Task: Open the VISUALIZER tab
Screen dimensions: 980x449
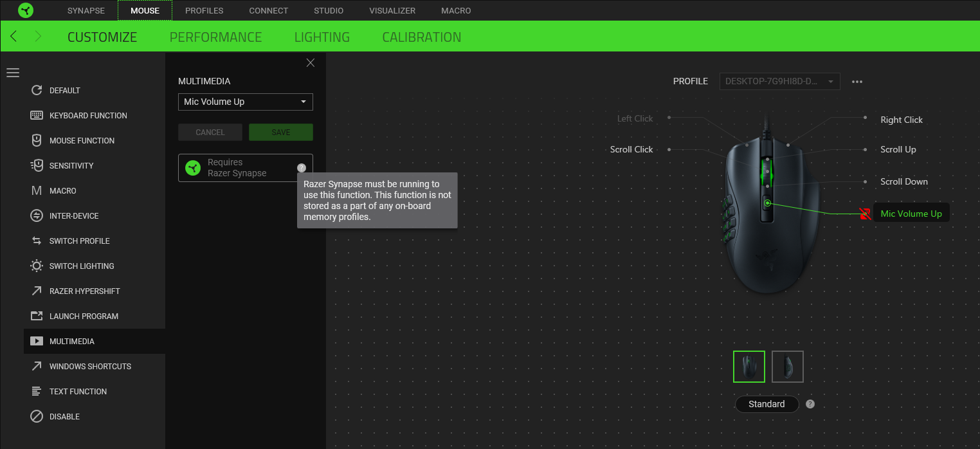Action: (392, 10)
